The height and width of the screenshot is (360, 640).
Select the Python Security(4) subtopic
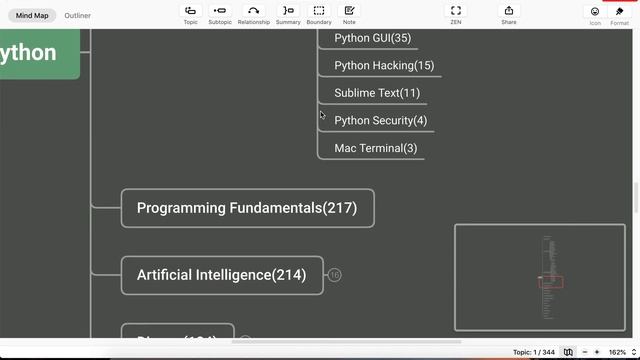(x=380, y=121)
